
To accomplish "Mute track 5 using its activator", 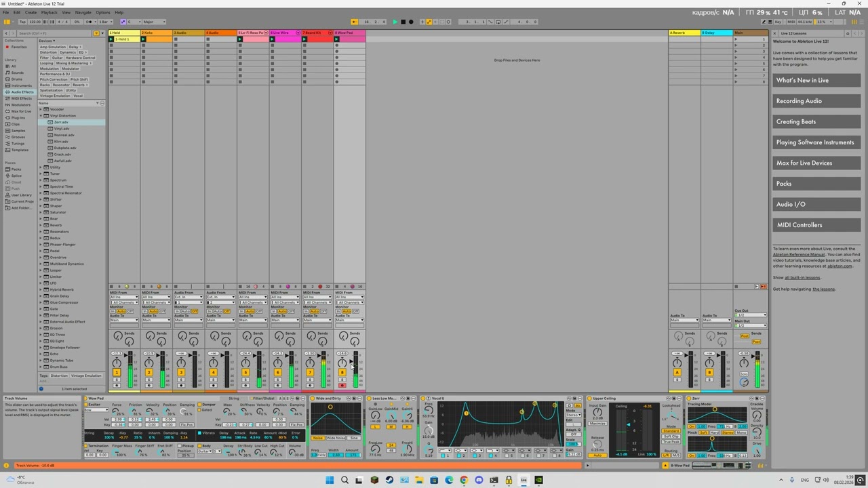I will pyautogui.click(x=245, y=373).
